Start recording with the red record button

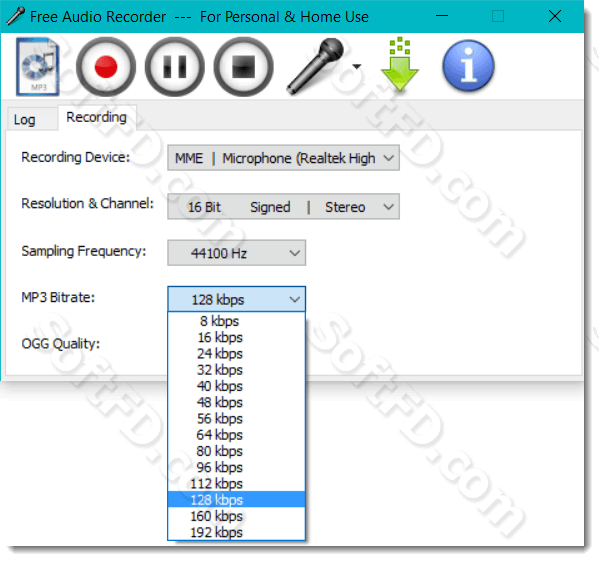(106, 66)
